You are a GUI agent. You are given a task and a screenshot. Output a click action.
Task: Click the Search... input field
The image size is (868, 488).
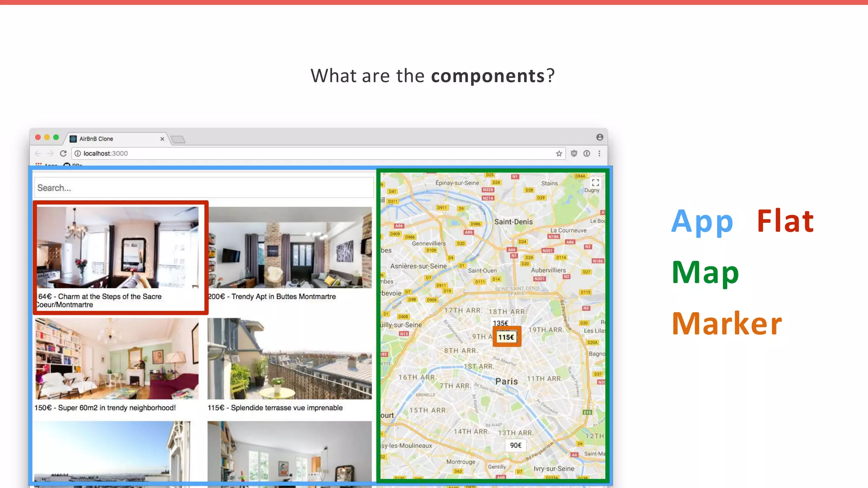click(204, 188)
